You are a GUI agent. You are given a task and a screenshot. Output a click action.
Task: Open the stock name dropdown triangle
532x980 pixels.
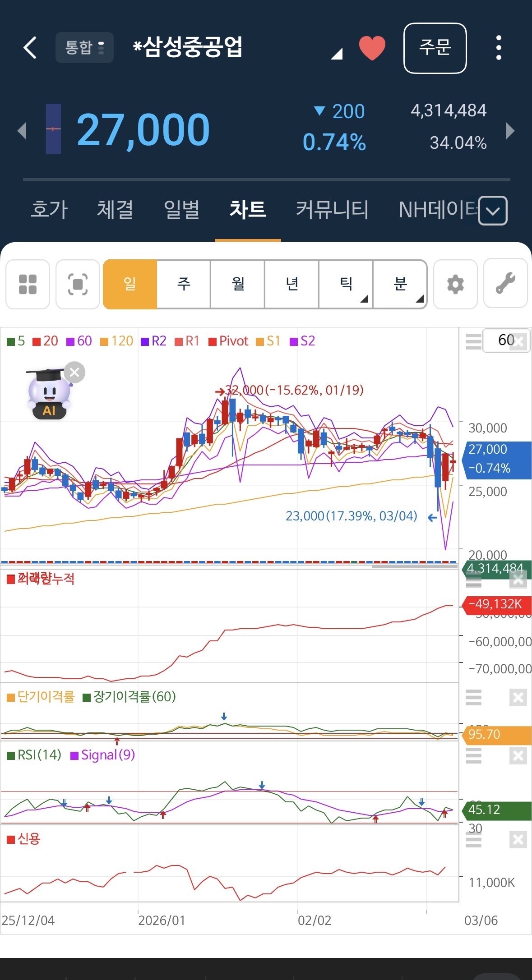[337, 54]
